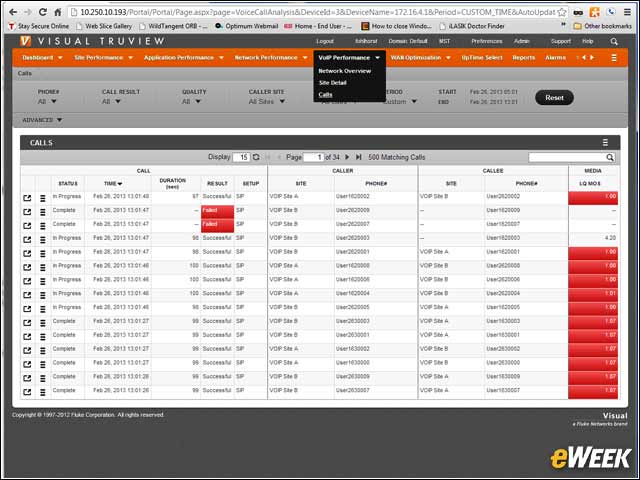Open the Chrome browser menu
Viewport: 640px width, 480px height.
coord(627,12)
